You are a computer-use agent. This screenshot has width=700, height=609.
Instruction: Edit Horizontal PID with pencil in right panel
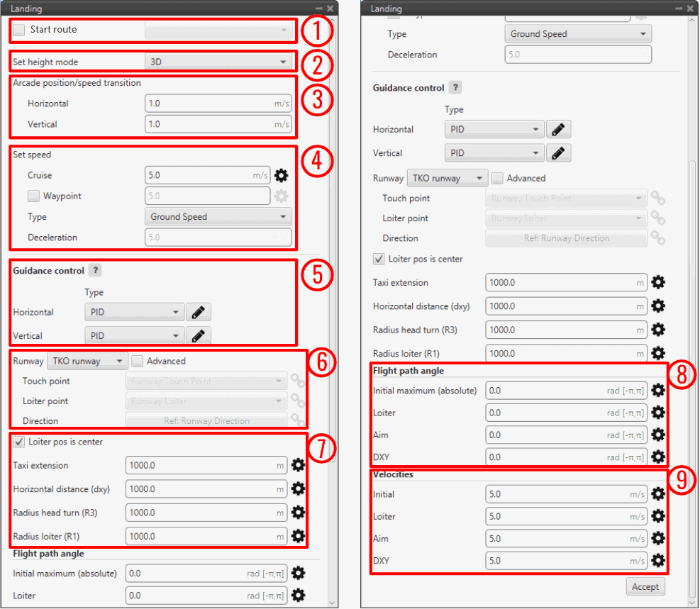point(558,130)
